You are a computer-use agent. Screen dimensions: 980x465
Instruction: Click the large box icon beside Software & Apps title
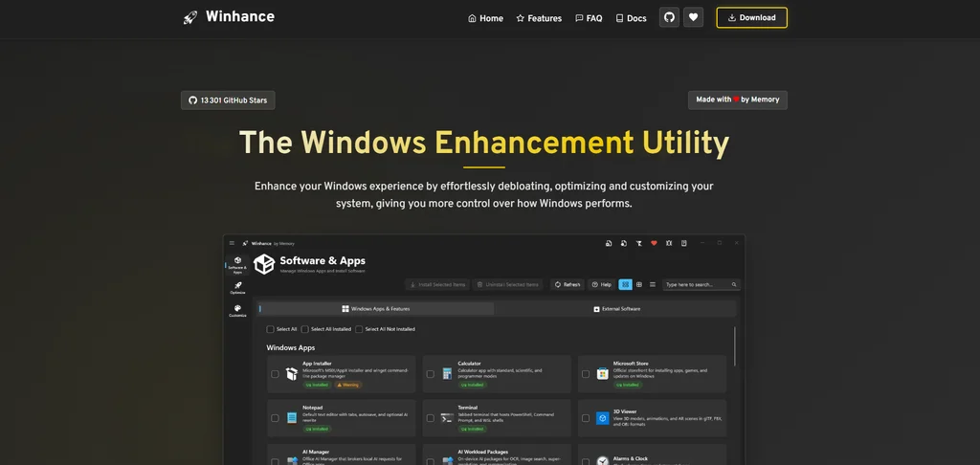264,264
